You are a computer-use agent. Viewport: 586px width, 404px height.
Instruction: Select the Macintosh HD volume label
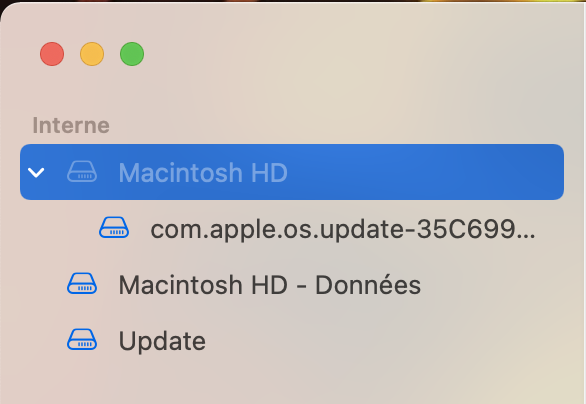click(203, 173)
